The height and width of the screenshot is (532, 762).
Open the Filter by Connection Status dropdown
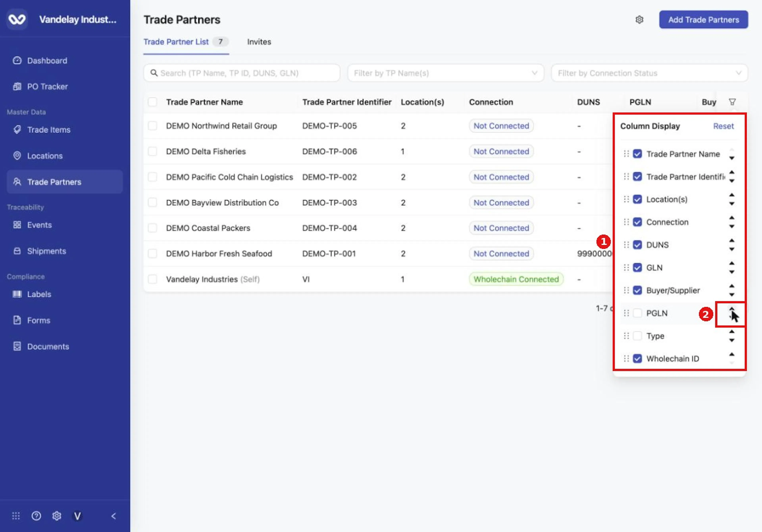click(649, 73)
